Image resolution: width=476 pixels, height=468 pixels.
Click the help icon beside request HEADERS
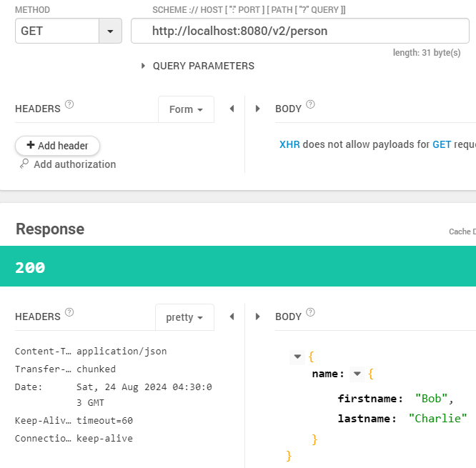pyautogui.click(x=69, y=104)
